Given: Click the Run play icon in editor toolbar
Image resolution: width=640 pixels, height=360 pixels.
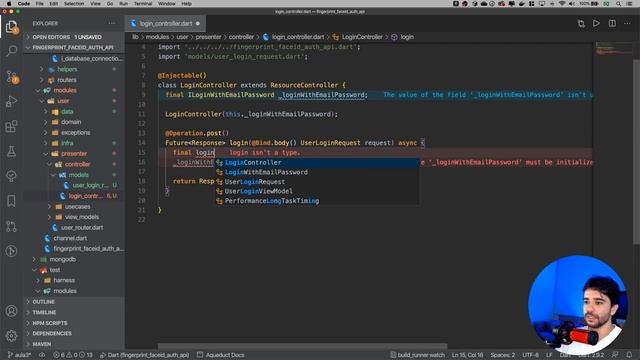Looking at the screenshot, I should coord(596,24).
